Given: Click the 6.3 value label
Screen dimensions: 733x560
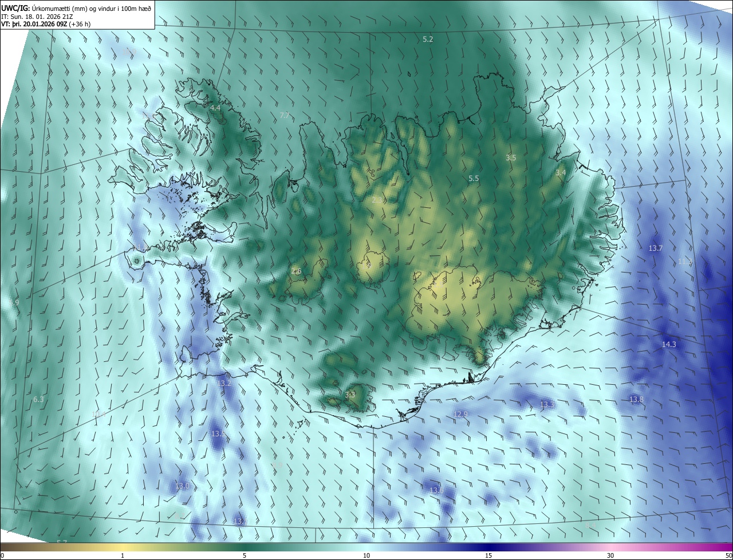Looking at the screenshot, I should point(38,400).
